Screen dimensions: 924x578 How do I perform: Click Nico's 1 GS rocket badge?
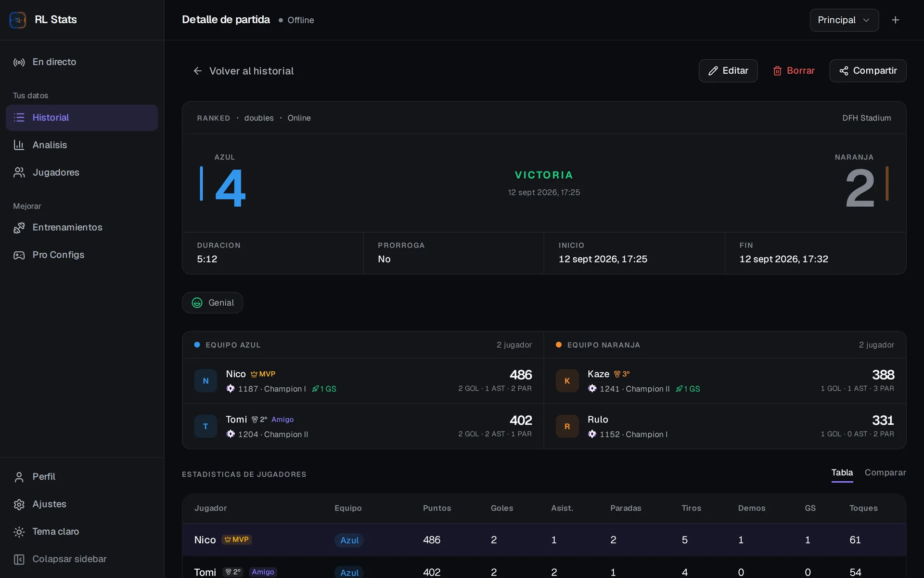324,389
